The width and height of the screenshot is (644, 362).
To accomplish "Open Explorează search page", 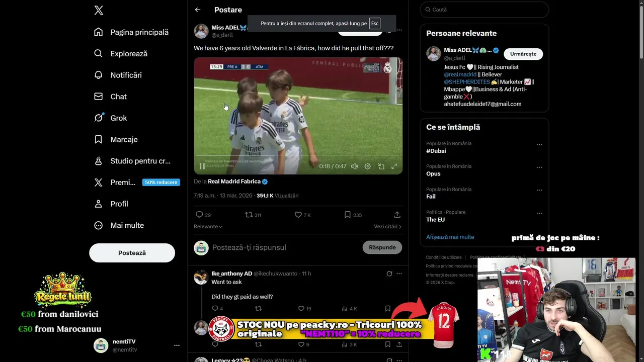I will pos(121,54).
